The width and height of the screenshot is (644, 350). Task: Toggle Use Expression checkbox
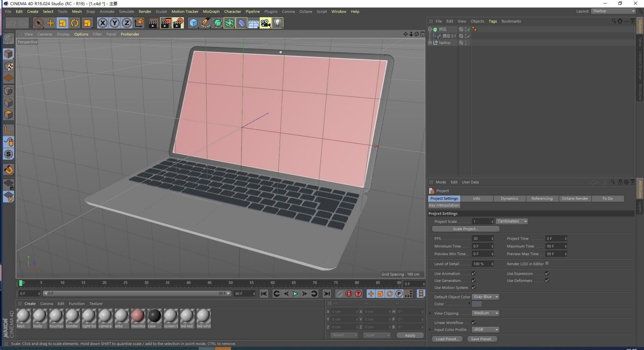pyautogui.click(x=547, y=274)
